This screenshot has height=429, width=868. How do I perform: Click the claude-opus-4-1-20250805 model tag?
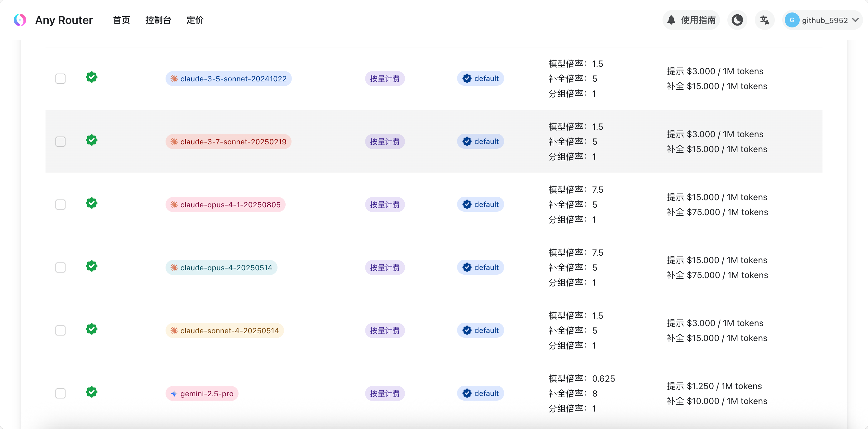tap(225, 205)
